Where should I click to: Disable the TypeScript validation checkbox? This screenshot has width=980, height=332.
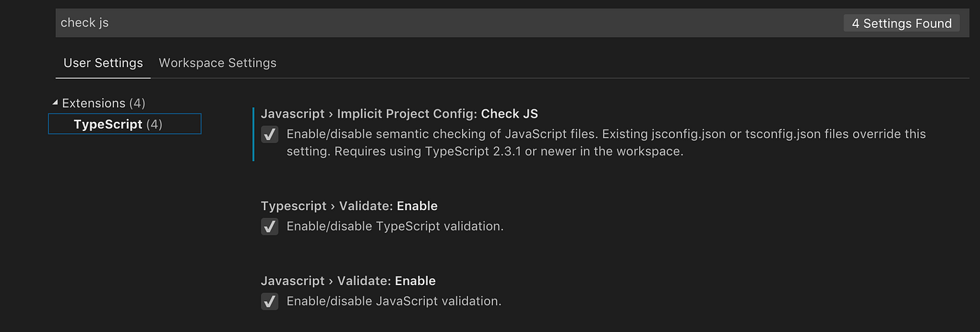(x=269, y=226)
